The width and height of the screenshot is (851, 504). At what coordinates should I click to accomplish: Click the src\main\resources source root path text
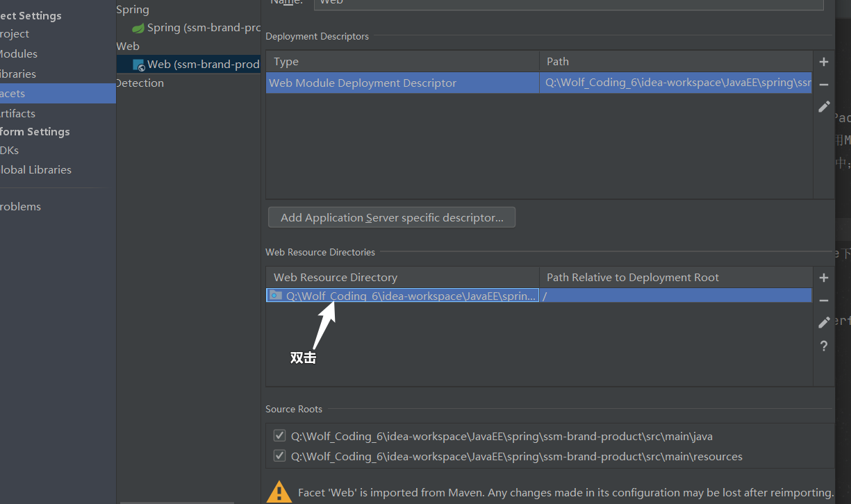[517, 456]
